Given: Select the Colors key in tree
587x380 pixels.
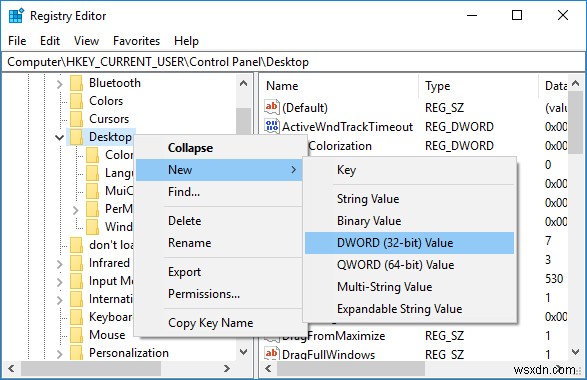Looking at the screenshot, I should coord(106,101).
